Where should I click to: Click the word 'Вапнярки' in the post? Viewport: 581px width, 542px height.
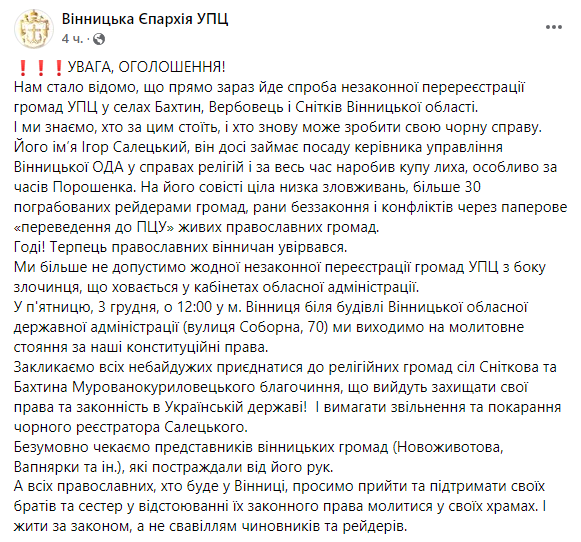(x=44, y=467)
